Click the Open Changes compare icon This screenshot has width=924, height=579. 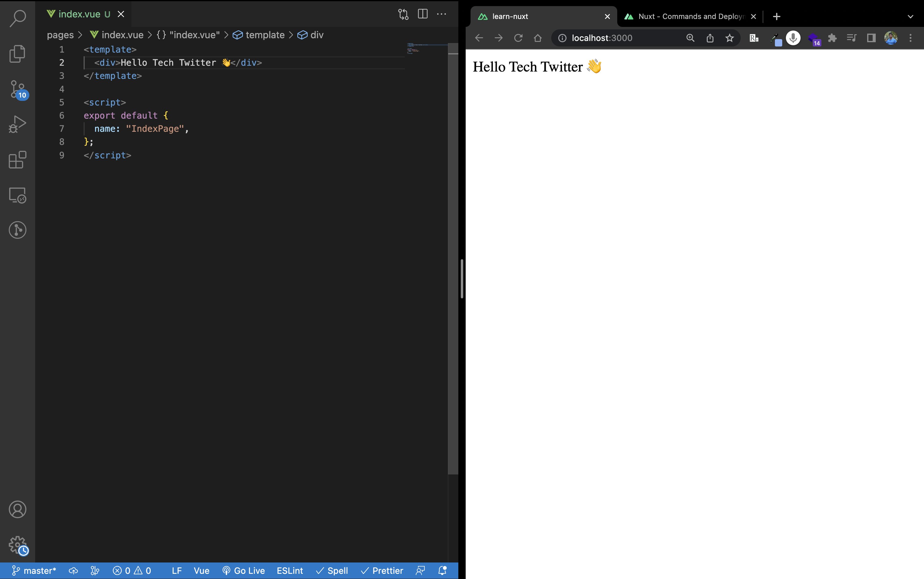pos(403,14)
